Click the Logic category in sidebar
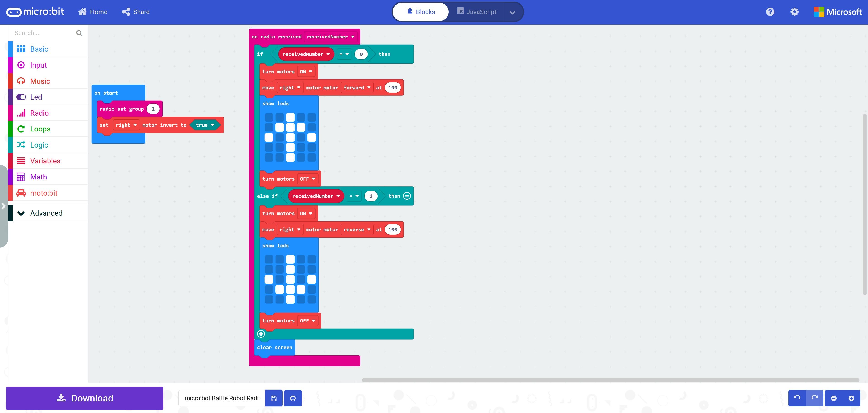868x413 pixels. tap(39, 145)
